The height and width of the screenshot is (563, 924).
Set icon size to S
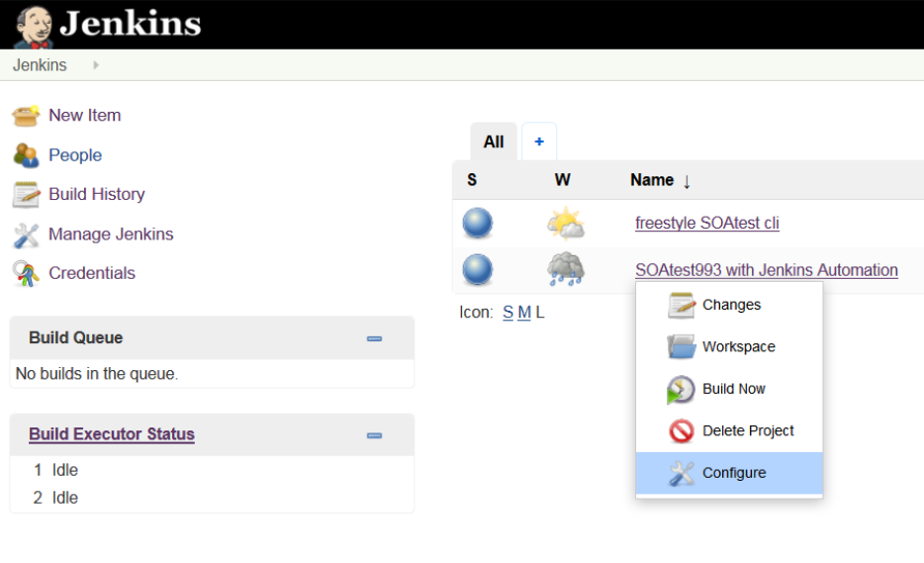pyautogui.click(x=508, y=313)
